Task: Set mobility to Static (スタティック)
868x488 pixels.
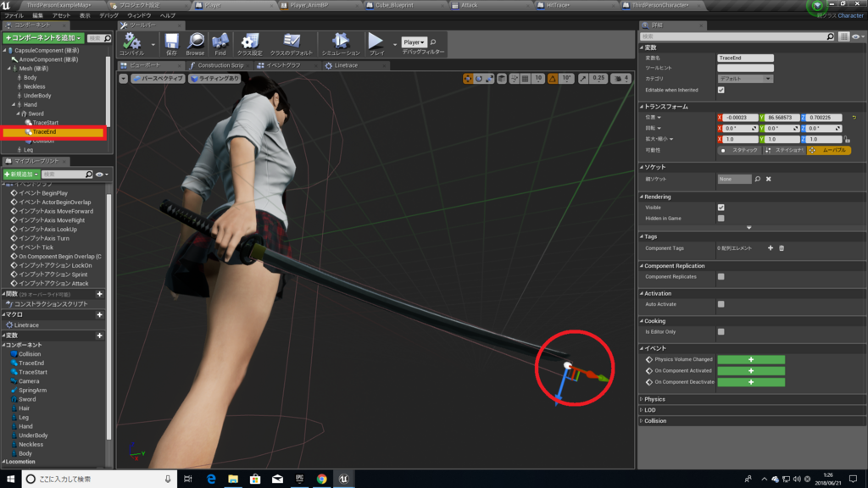Action: [x=739, y=151]
